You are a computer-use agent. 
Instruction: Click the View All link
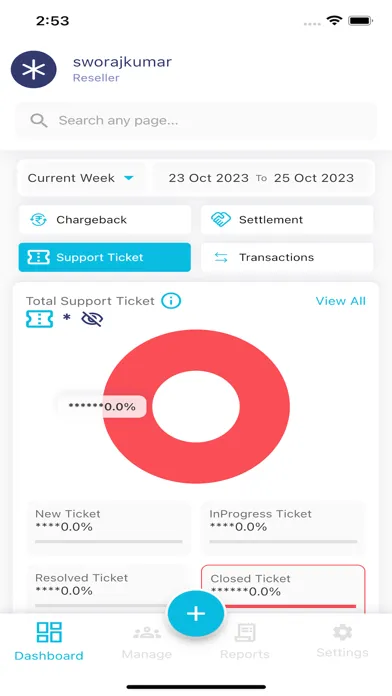coord(341,301)
